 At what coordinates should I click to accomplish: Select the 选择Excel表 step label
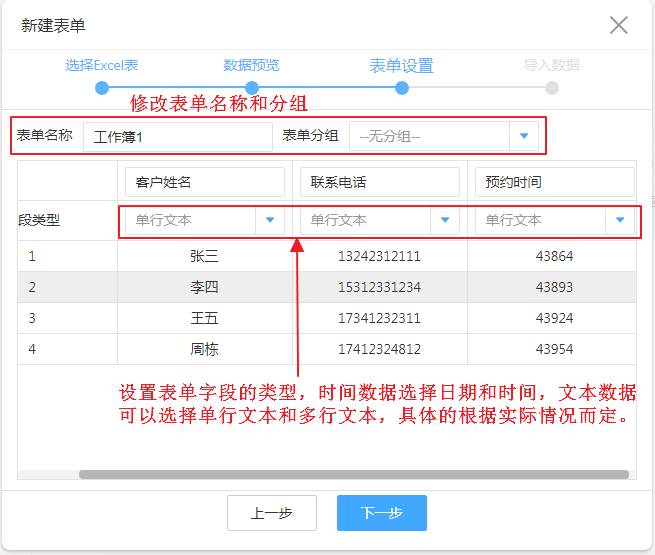point(102,65)
